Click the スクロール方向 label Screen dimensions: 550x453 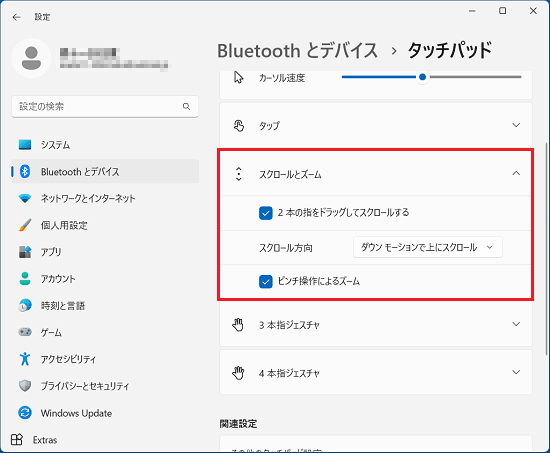pos(286,248)
